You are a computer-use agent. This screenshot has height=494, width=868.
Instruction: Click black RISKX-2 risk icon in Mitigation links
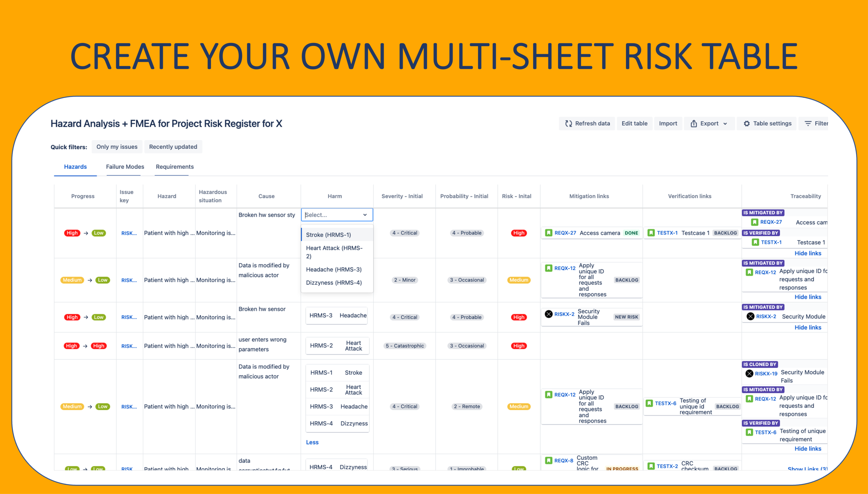click(549, 314)
